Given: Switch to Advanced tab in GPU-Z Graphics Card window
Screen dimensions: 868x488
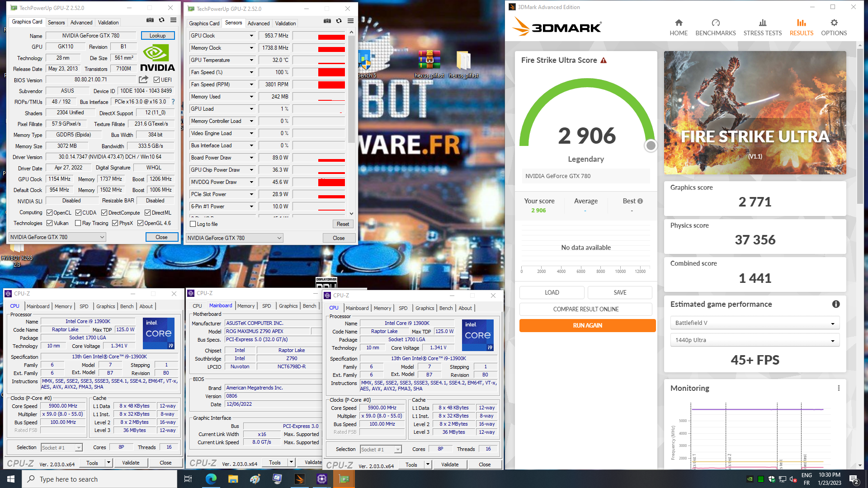Looking at the screenshot, I should (x=81, y=22).
